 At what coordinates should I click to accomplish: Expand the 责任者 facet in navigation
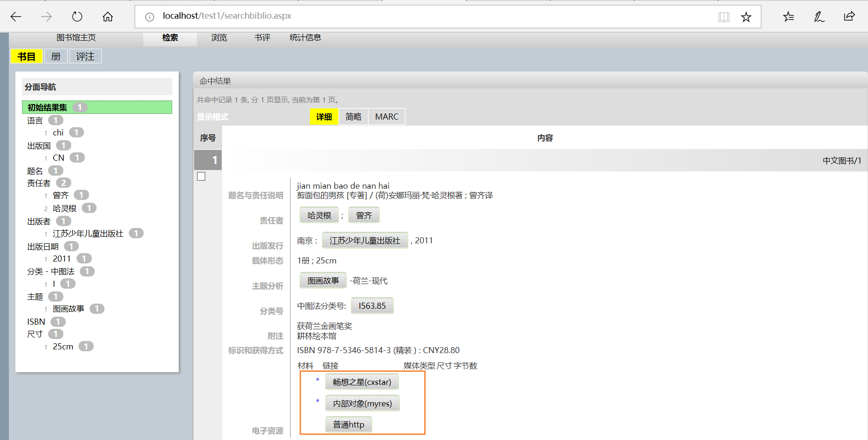38,183
